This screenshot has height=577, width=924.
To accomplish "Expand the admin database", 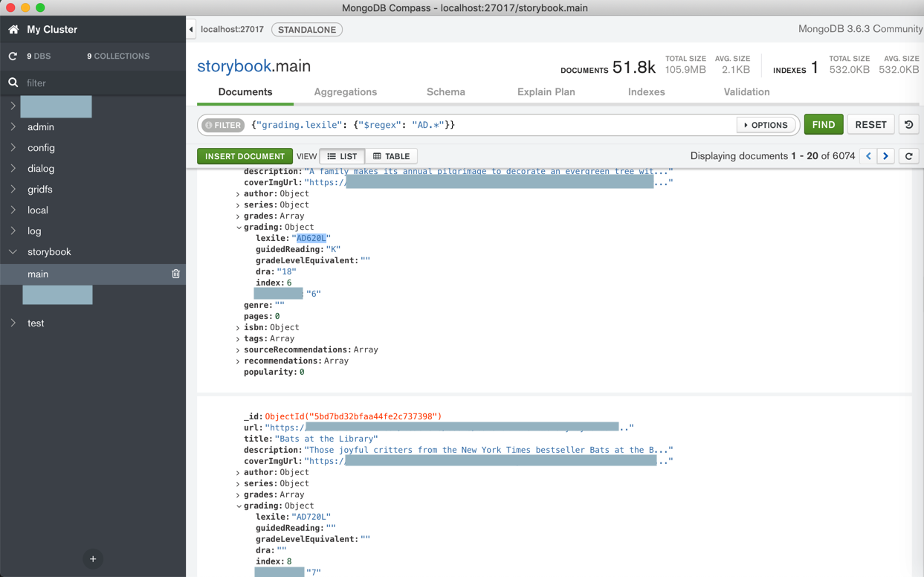I will point(13,127).
